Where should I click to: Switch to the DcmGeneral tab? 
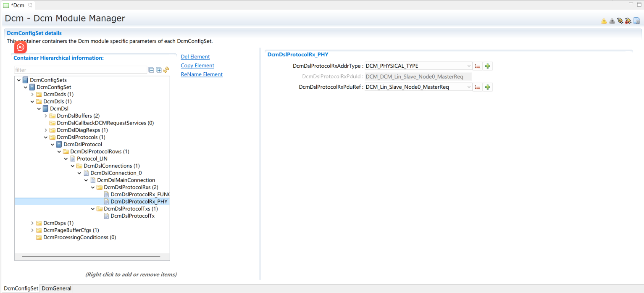57,288
